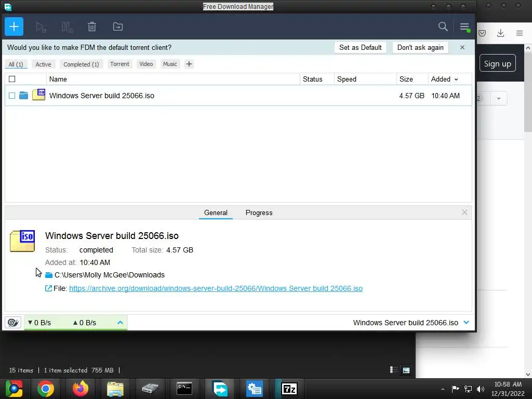
Task: Click the blue plus add download button
Action: pyautogui.click(x=14, y=26)
